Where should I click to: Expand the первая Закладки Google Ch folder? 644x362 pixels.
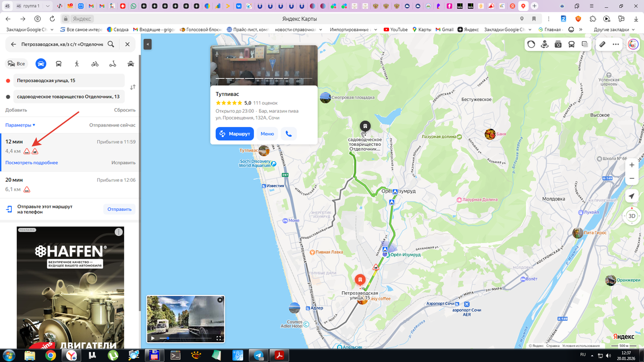[x=30, y=29]
